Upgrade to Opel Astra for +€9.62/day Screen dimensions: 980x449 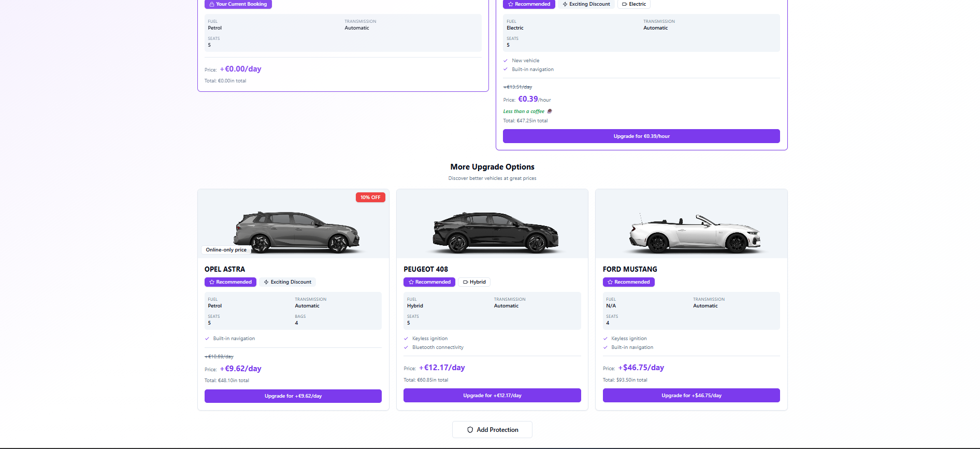click(293, 396)
